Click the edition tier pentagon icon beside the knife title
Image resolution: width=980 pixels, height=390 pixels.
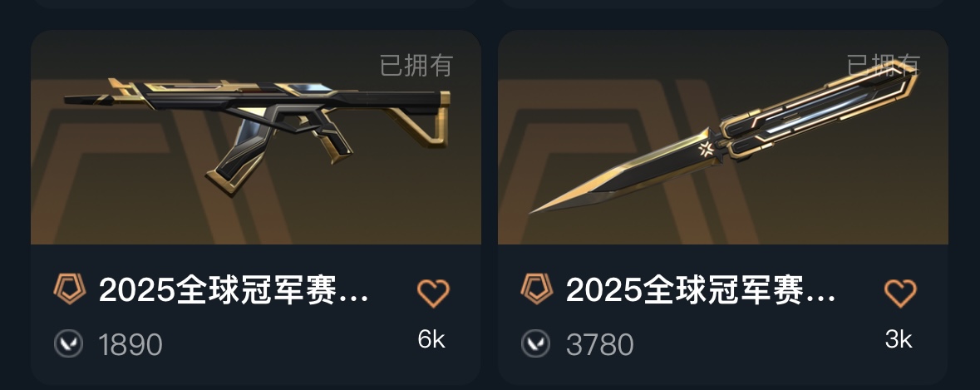pyautogui.click(x=537, y=289)
